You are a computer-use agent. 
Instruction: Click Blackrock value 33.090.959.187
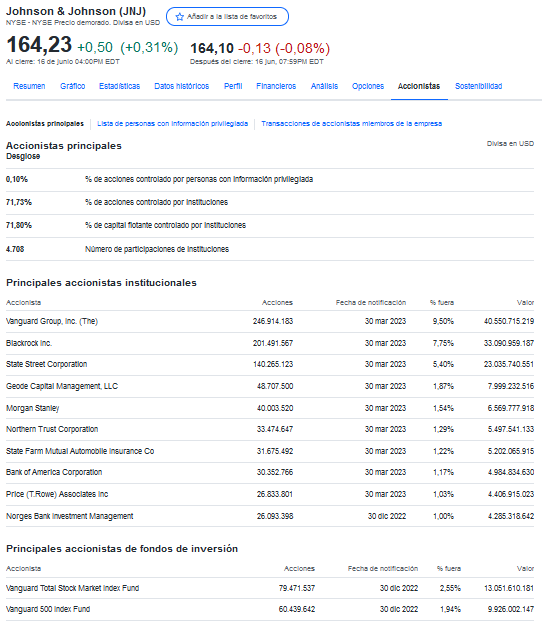[509, 343]
